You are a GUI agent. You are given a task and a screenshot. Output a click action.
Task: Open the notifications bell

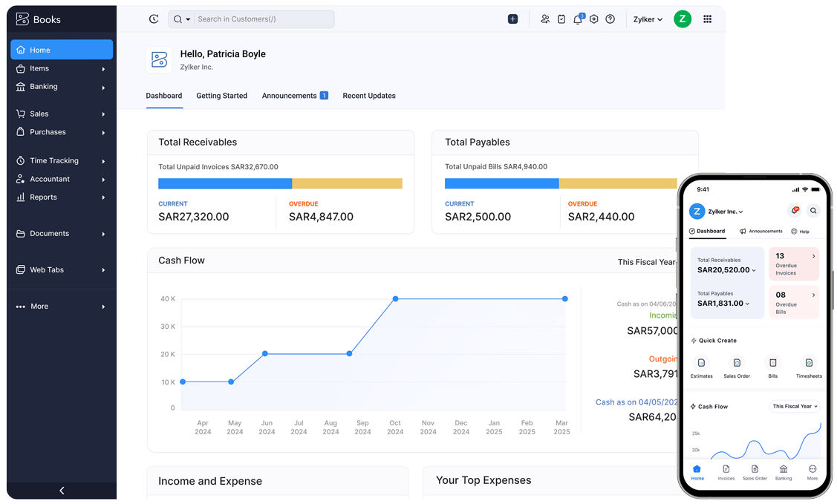[x=578, y=19]
